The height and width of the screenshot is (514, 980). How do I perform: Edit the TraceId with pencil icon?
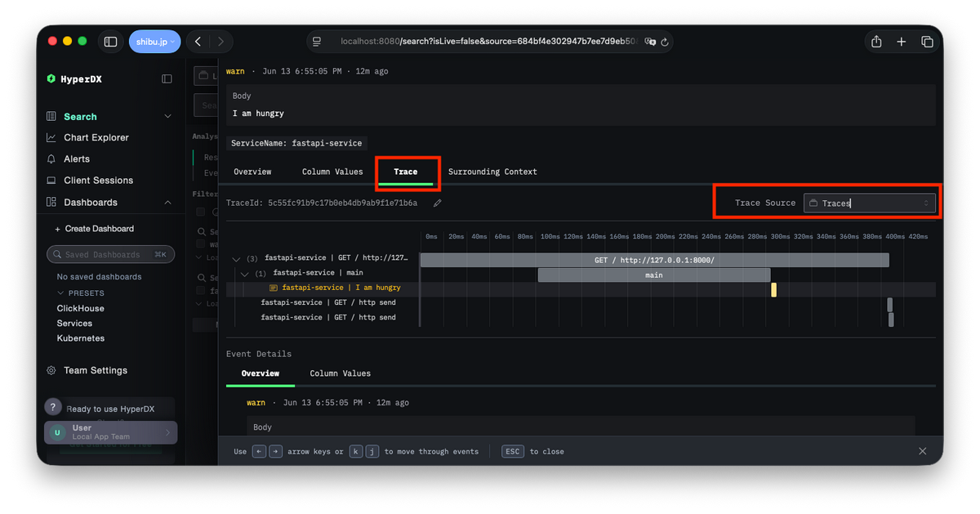437,203
